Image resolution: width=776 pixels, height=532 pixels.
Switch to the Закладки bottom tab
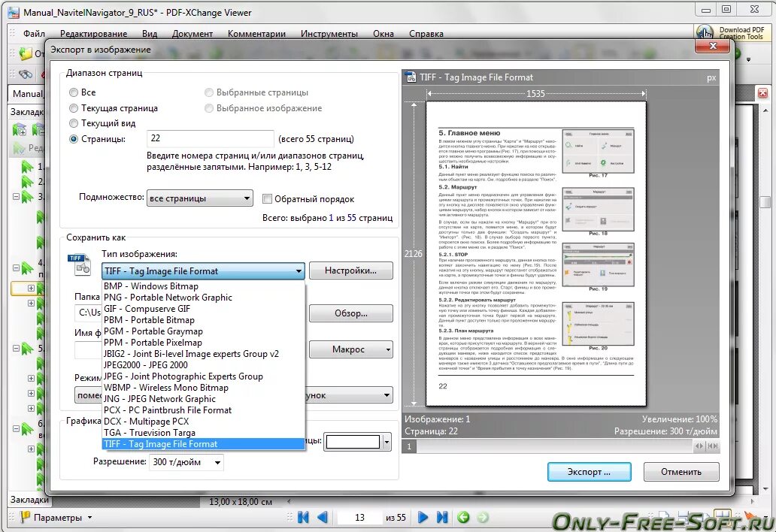pyautogui.click(x=29, y=500)
